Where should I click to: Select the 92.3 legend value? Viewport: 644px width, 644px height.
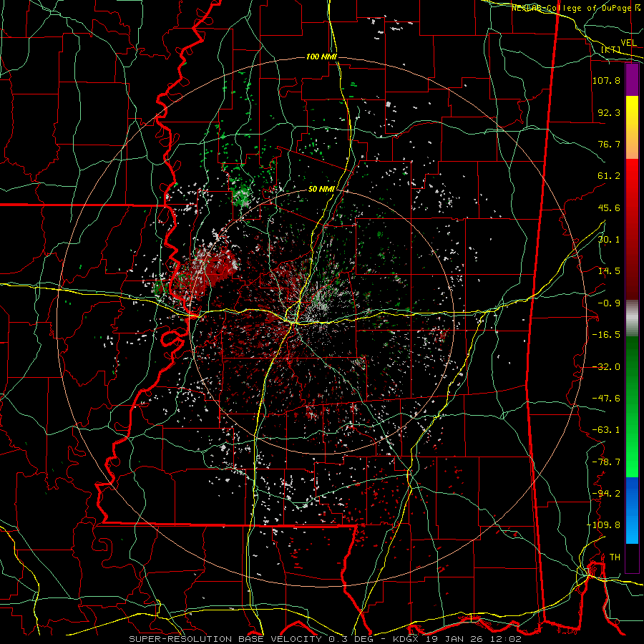609,112
